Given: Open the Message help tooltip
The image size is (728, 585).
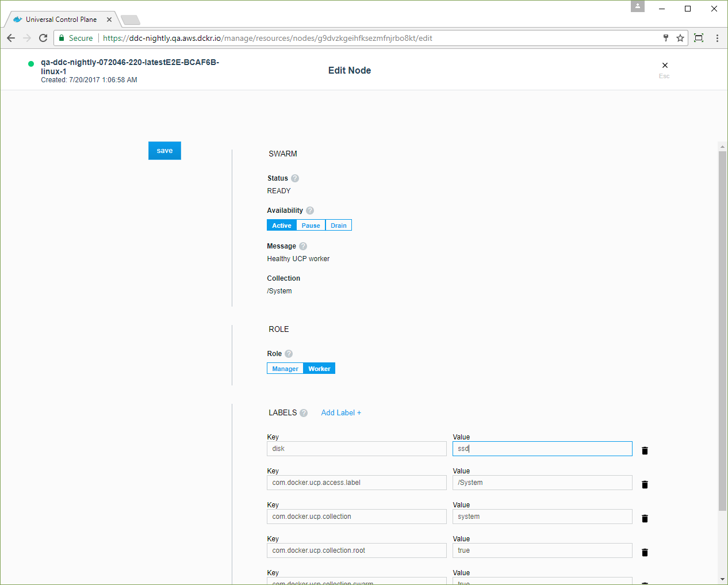Looking at the screenshot, I should click(x=303, y=246).
